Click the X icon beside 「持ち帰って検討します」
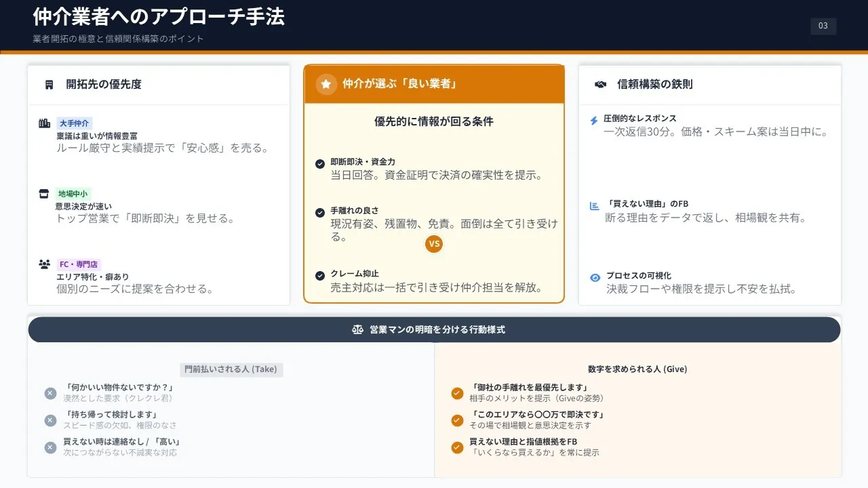Screen dimensions: 868x488 click(50, 420)
